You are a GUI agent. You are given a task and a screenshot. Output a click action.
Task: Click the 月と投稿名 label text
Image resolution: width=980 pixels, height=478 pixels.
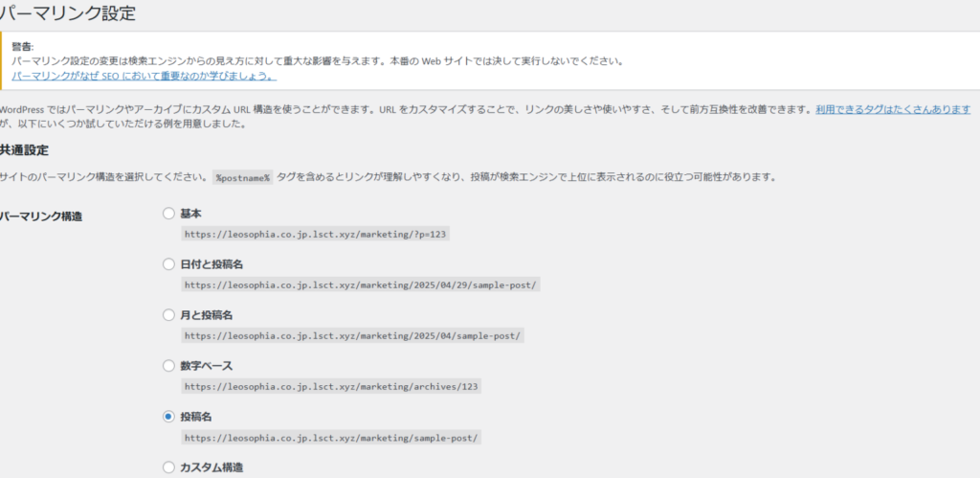207,315
